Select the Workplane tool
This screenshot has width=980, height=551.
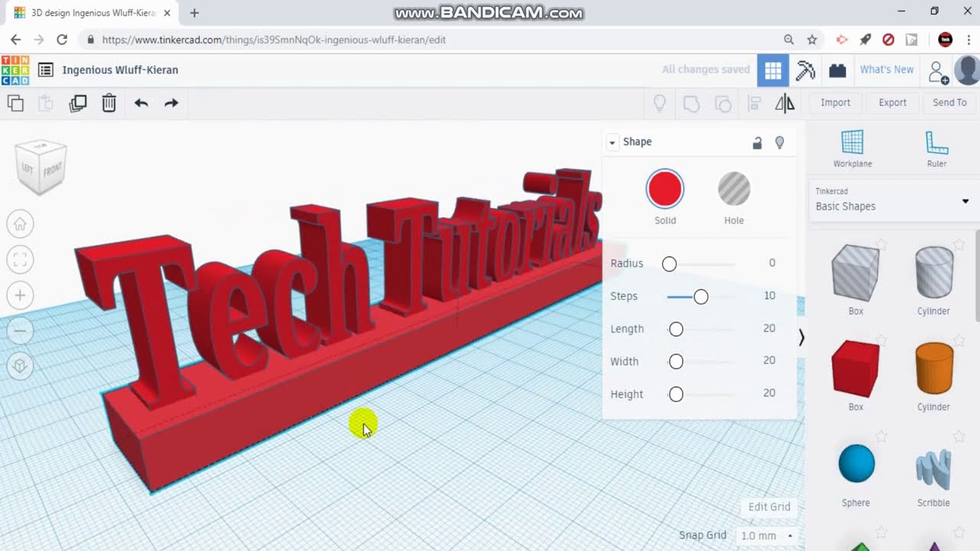tap(852, 148)
